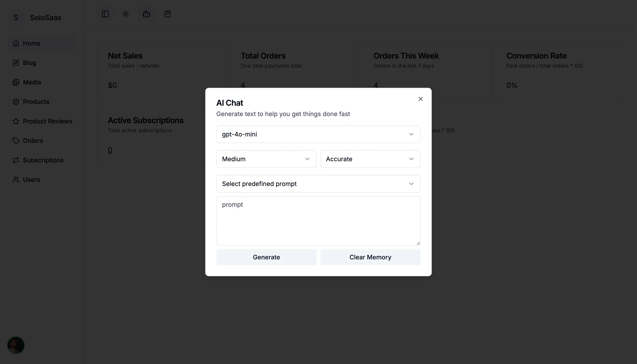Image resolution: width=637 pixels, height=364 pixels.
Task: Click the 0% conversion value
Action: [x=512, y=85]
